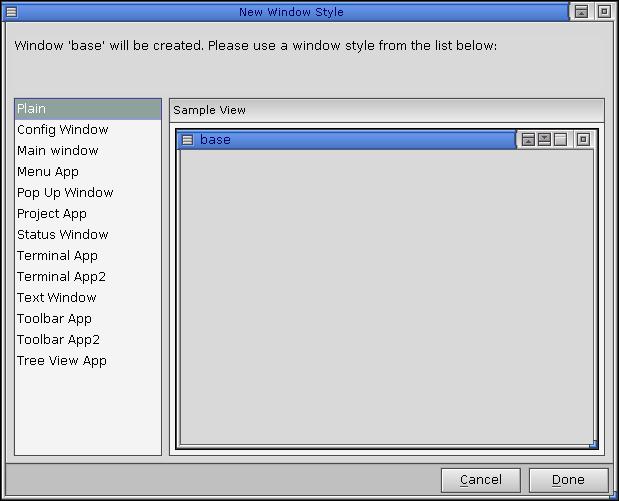Screen dimensions: 619x501
Task: Select Text Window from the list
Action: tap(56, 298)
